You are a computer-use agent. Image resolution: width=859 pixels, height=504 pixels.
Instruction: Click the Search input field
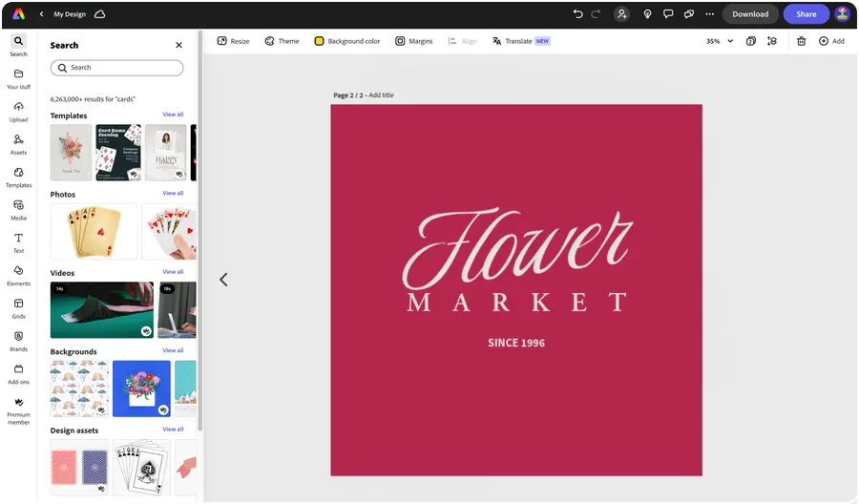[116, 68]
